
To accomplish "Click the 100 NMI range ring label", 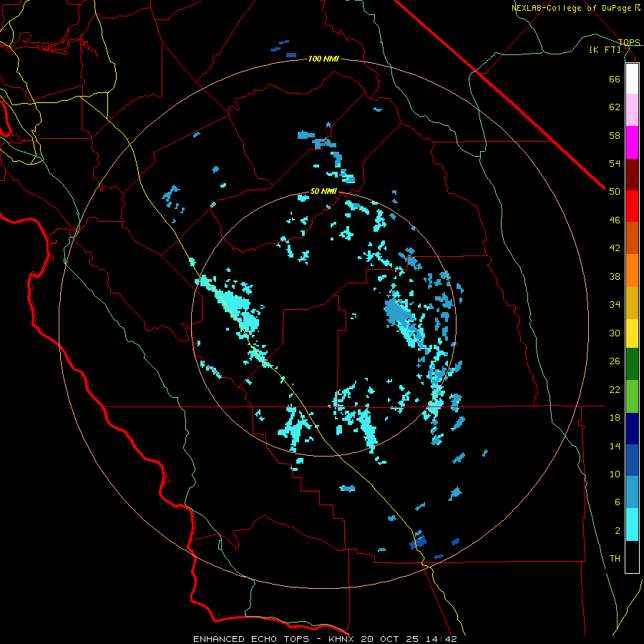I will 323,59.
